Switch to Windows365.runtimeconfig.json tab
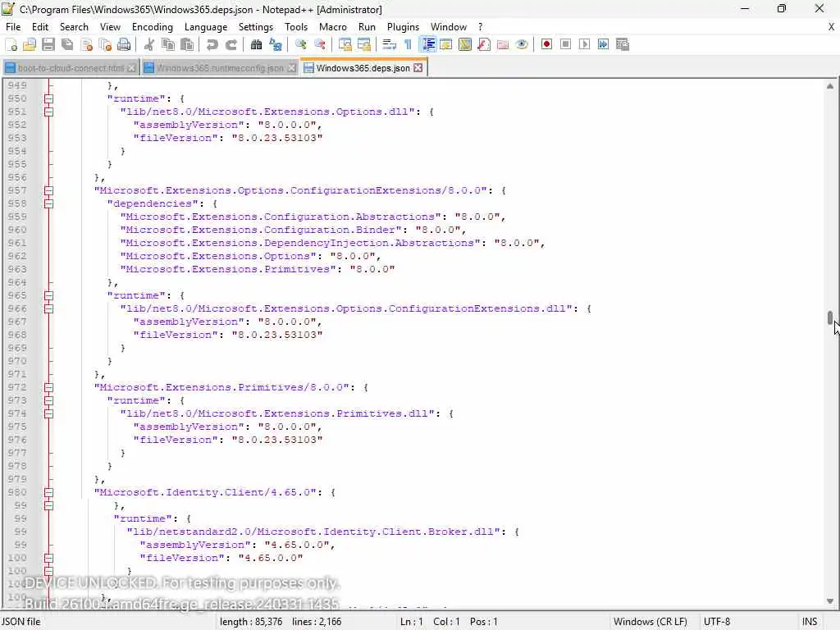This screenshot has width=840, height=630. 220,68
